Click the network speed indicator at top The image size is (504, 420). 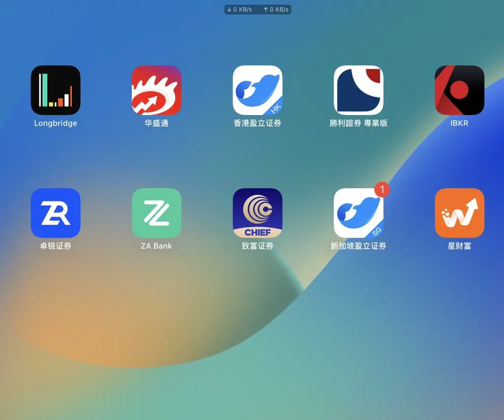[258, 10]
